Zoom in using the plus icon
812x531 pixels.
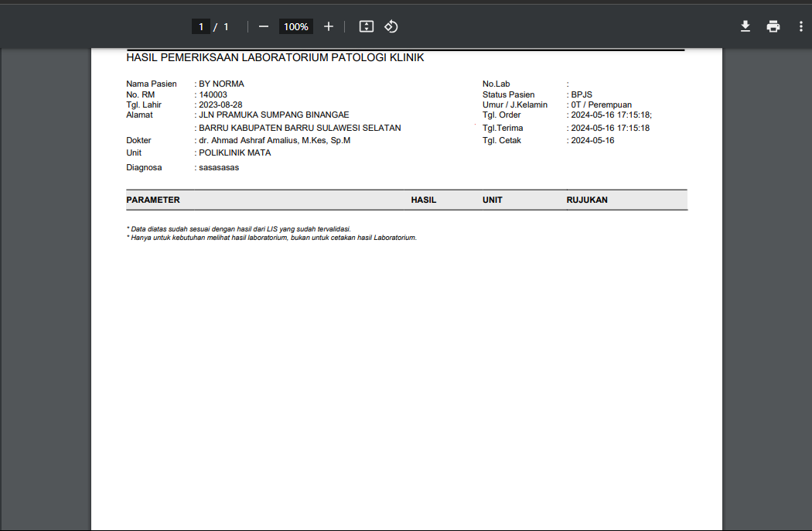pos(328,26)
